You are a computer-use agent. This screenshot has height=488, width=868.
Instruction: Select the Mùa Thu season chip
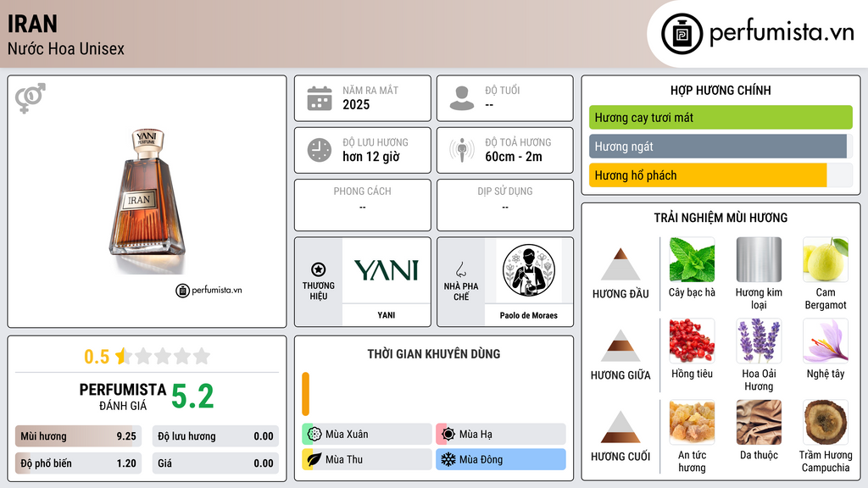(x=367, y=460)
